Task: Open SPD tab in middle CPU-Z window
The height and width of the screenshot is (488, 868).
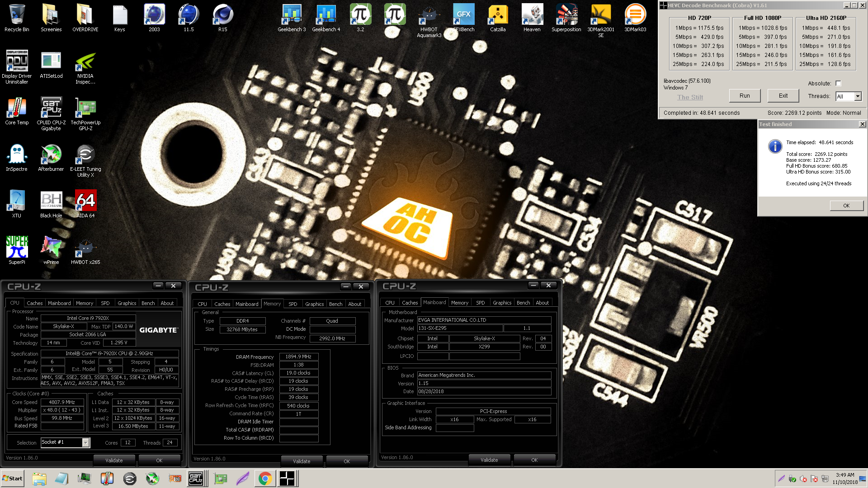Action: click(293, 304)
